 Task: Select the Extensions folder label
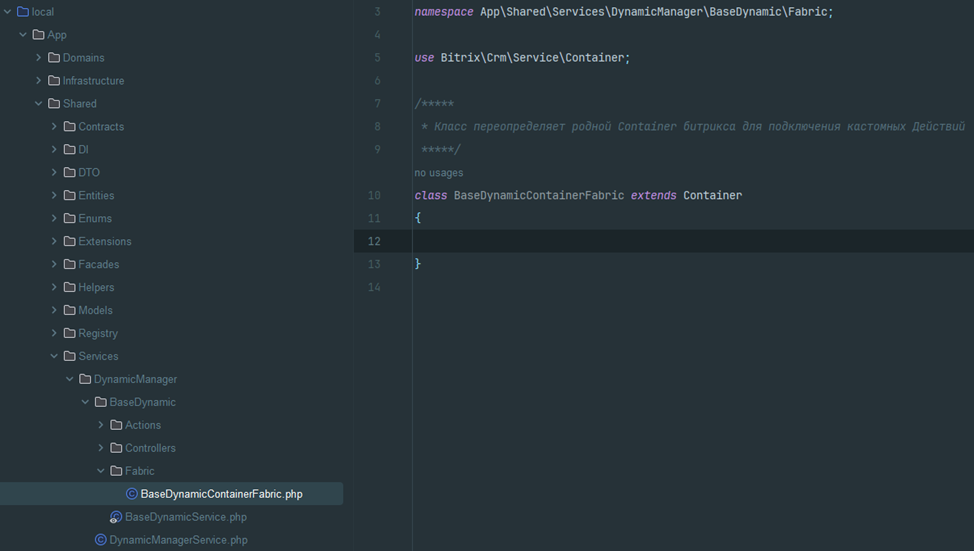click(x=104, y=242)
